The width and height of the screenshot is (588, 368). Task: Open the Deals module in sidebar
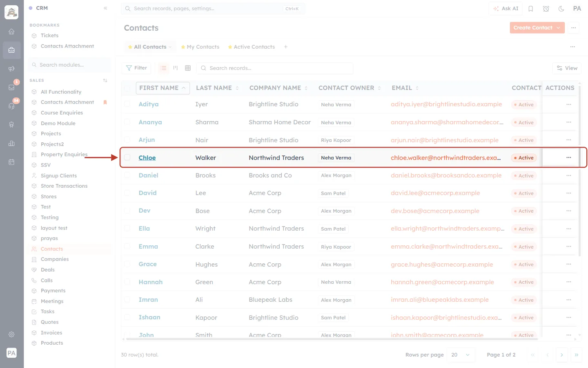pos(48,270)
